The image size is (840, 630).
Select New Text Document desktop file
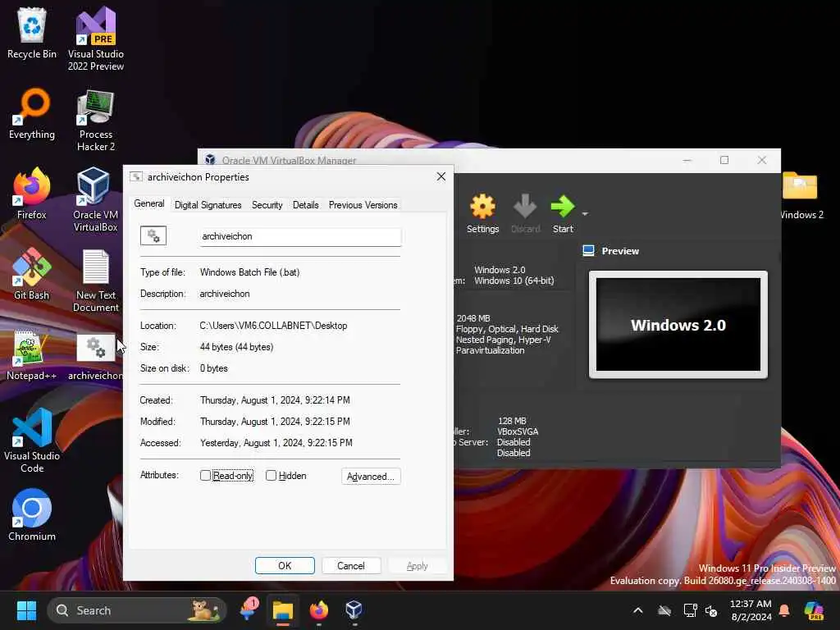tap(96, 281)
